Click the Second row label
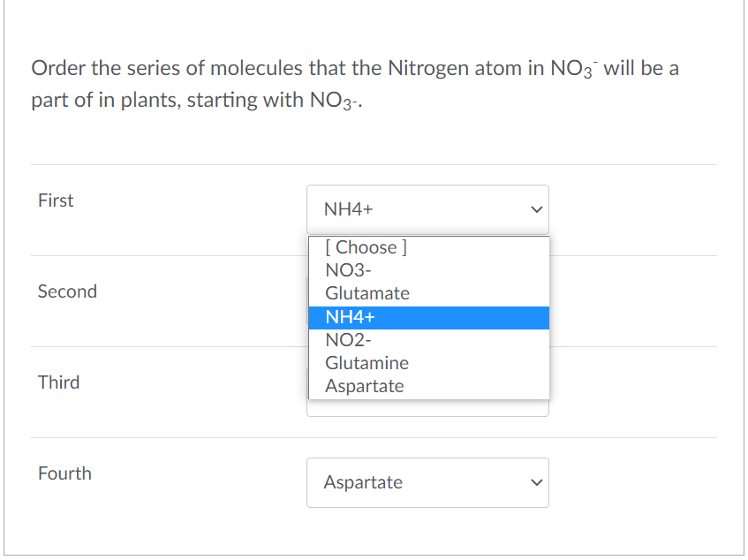The width and height of the screenshot is (748, 560). tap(67, 291)
